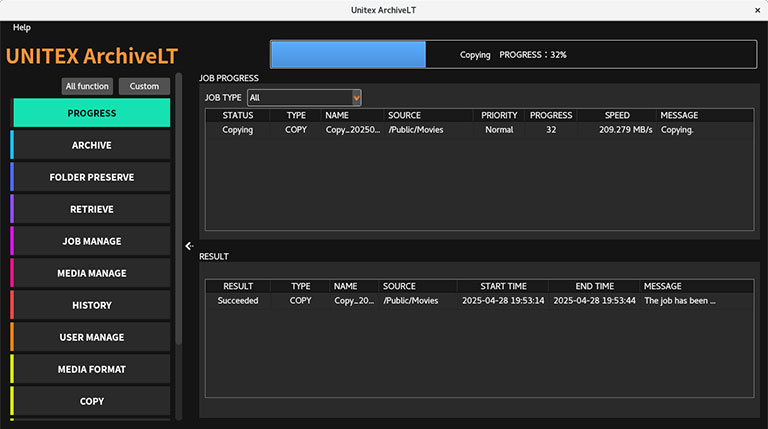768x429 pixels.
Task: Click the 209.279 MB/s speed value
Action: [x=625, y=130]
